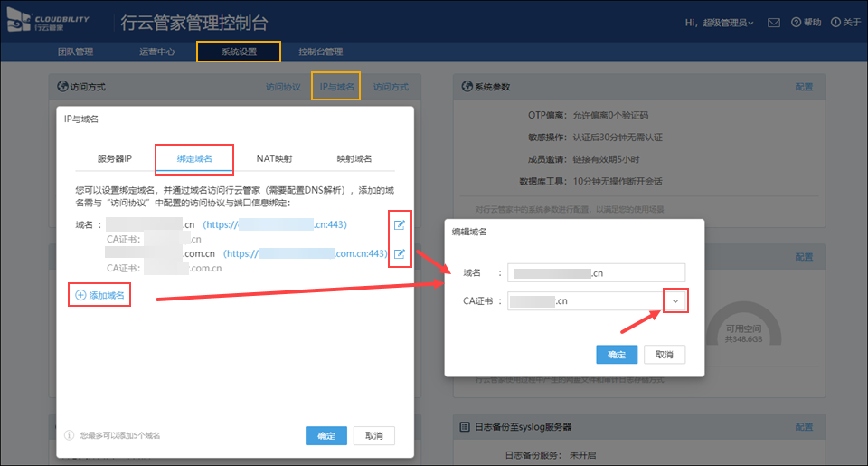Screen dimensions: 868x466
Task: Click the 域名 input field in 编辑域名
Action: [x=596, y=272]
